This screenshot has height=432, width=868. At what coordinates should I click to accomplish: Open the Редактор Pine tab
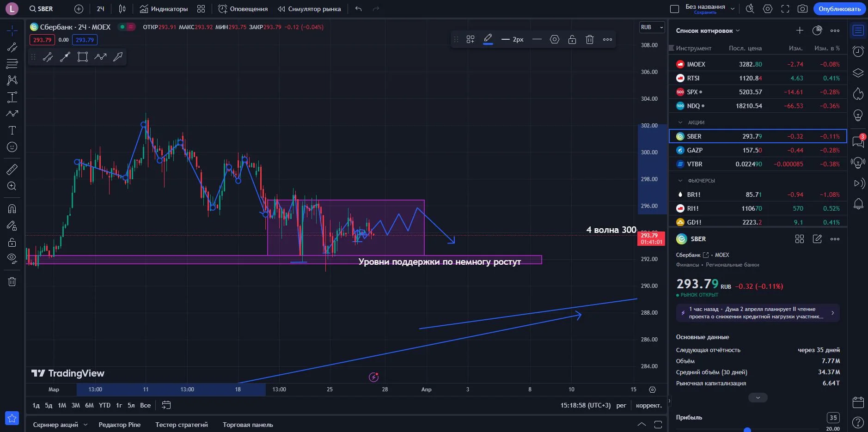[x=120, y=425]
